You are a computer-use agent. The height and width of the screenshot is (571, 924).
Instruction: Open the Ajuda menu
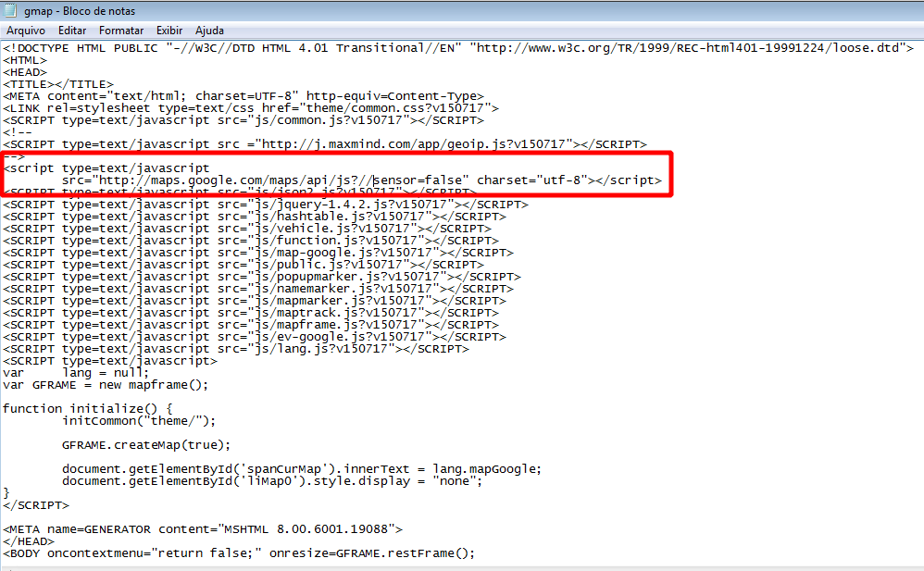(x=209, y=31)
